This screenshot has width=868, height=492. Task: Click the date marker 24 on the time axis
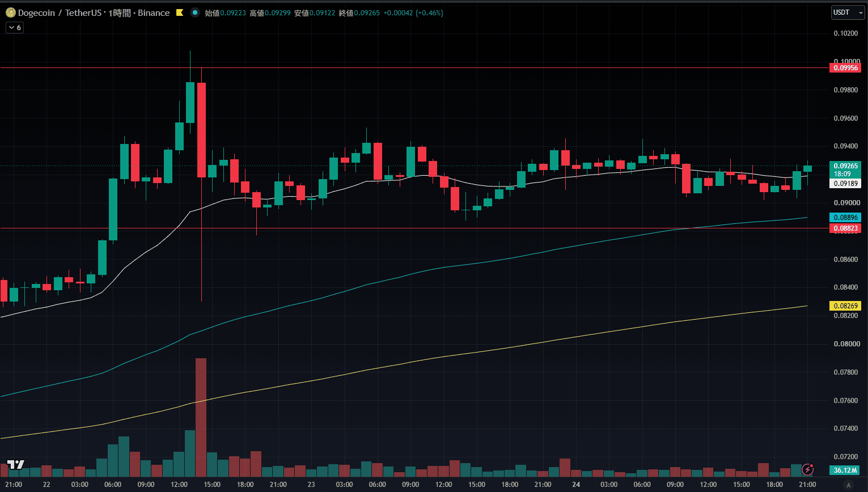576,485
